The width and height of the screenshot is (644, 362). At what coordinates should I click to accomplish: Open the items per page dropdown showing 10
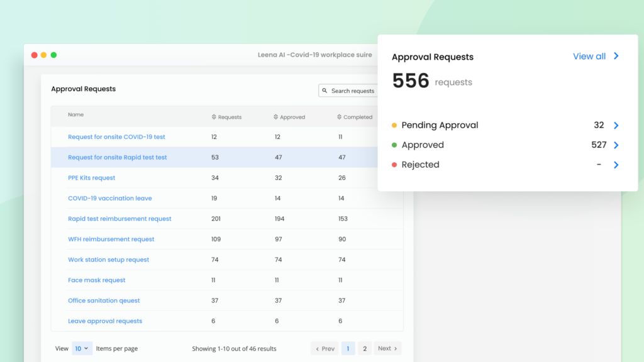[x=82, y=348]
